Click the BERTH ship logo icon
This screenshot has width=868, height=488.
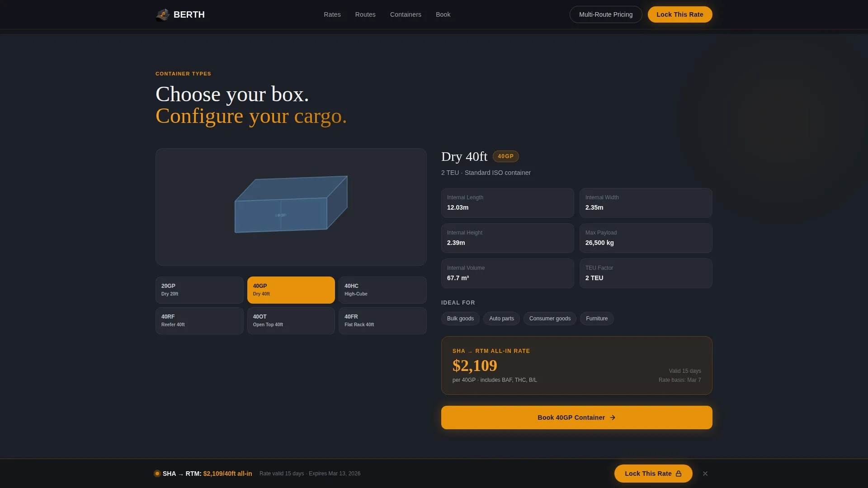tap(163, 15)
